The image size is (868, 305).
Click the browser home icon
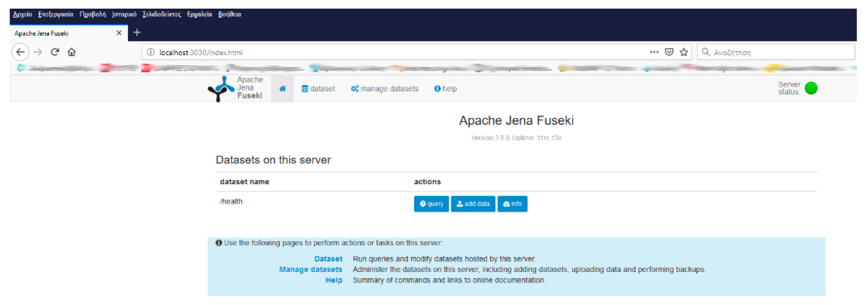[x=71, y=52]
